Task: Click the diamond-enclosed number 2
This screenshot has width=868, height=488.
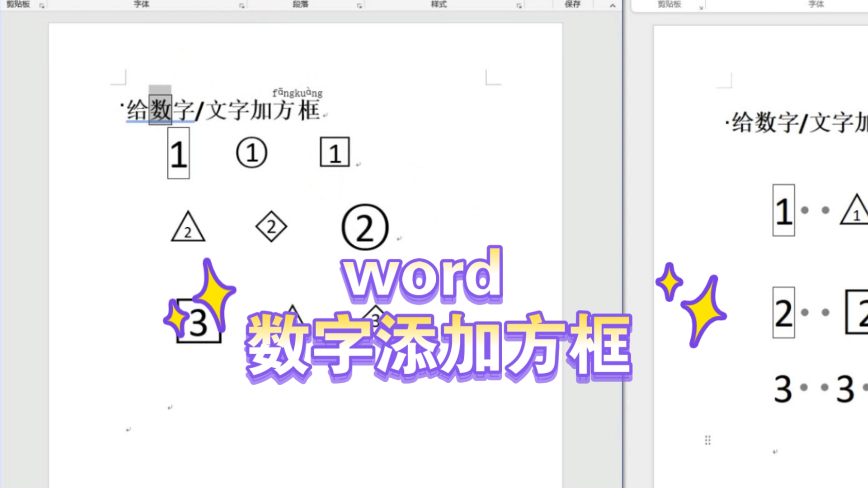Action: coord(271,226)
